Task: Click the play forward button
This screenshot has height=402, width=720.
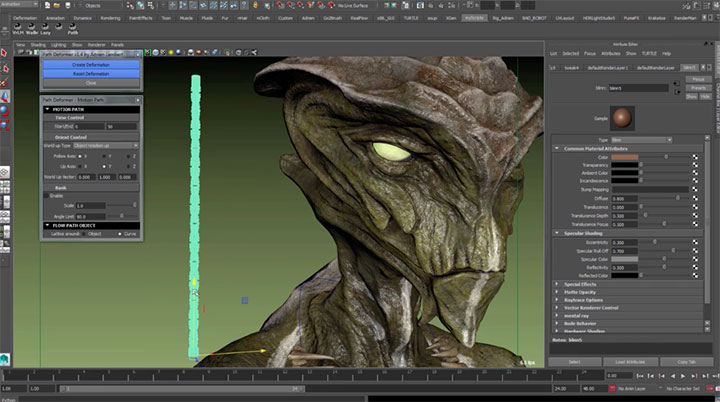Action: click(x=683, y=376)
